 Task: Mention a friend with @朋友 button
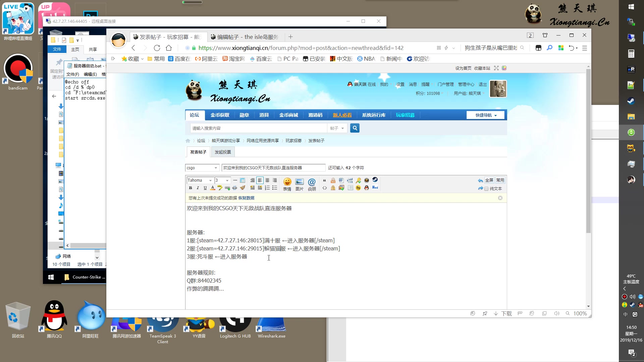coord(312,184)
